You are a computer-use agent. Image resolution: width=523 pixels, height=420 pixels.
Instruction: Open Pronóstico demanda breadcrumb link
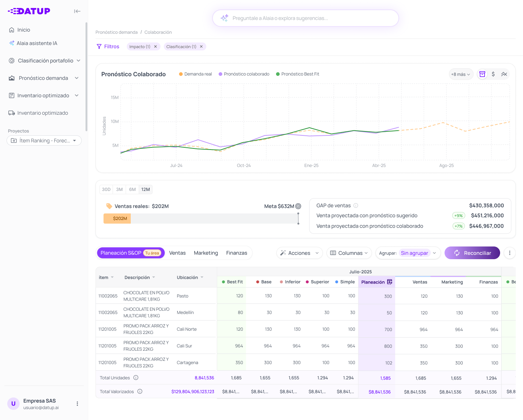click(x=117, y=32)
